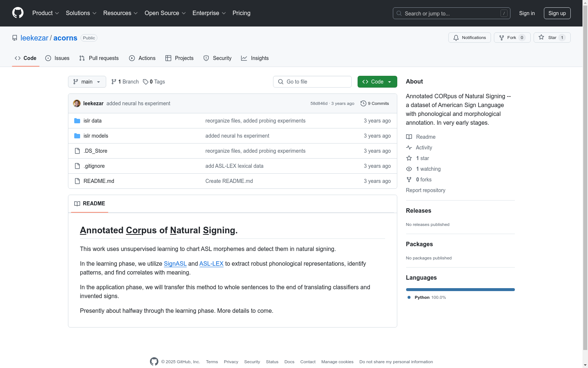View the 1 watching link

(423, 169)
